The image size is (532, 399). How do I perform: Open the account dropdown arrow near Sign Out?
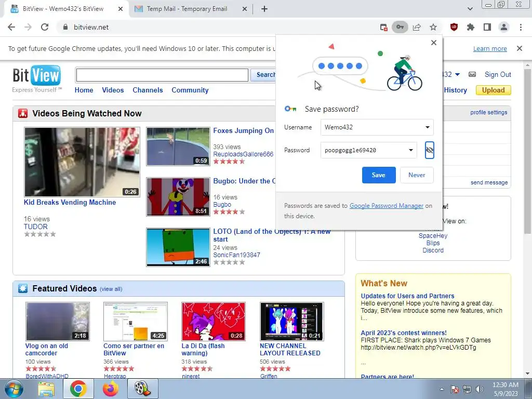point(457,74)
